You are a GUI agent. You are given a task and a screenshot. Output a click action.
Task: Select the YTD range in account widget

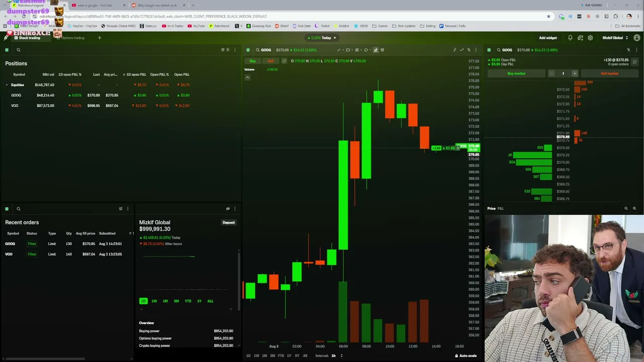(x=188, y=301)
